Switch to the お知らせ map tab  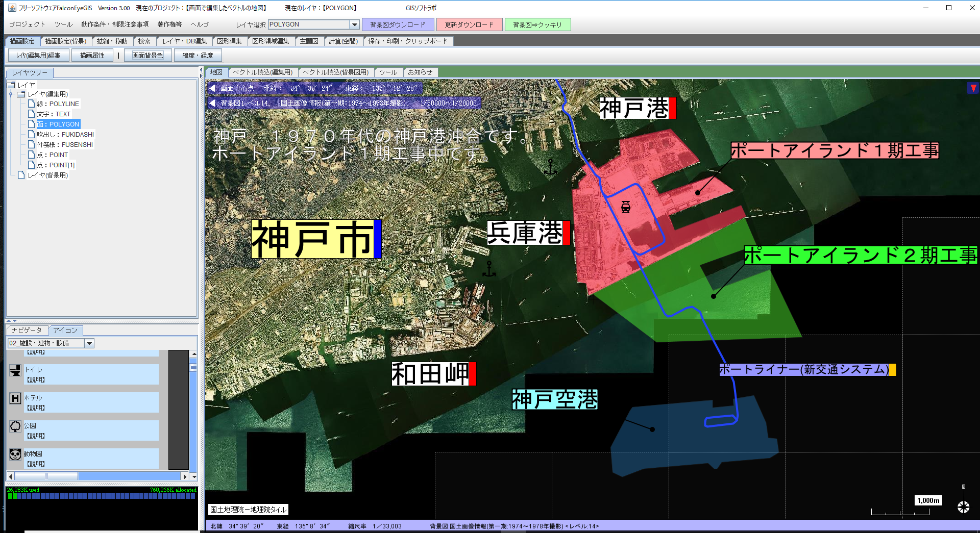point(420,72)
